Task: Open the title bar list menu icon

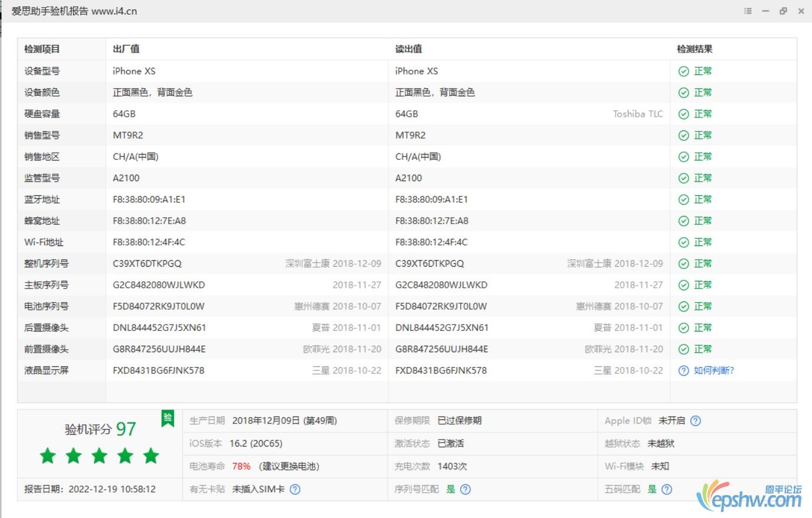Action: point(748,11)
